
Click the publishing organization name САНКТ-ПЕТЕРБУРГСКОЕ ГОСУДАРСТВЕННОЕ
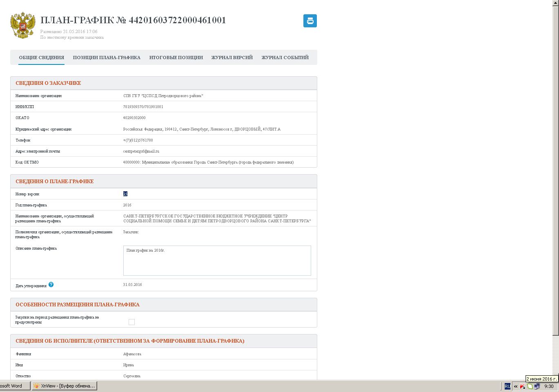coord(217,219)
